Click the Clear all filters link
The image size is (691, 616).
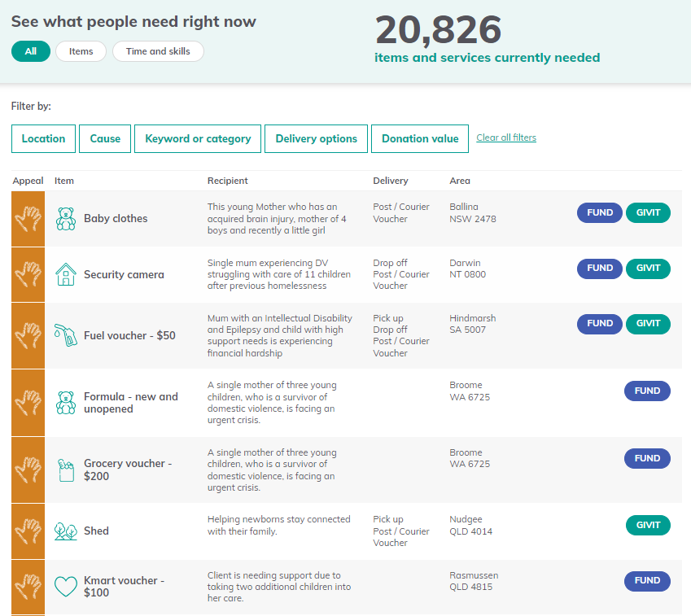tap(506, 138)
